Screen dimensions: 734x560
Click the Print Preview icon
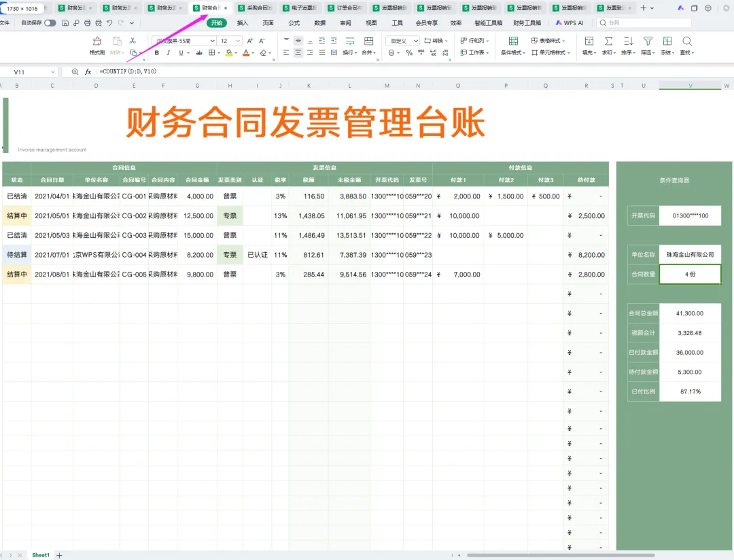(99, 22)
